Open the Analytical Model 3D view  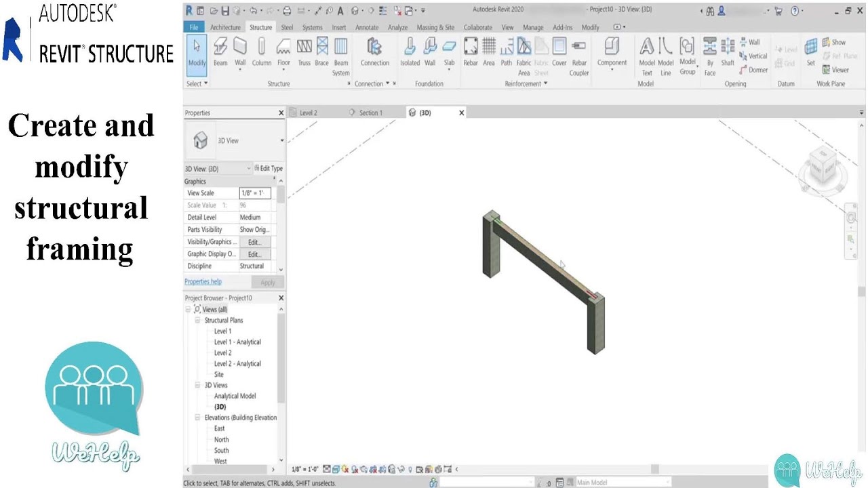(235, 396)
